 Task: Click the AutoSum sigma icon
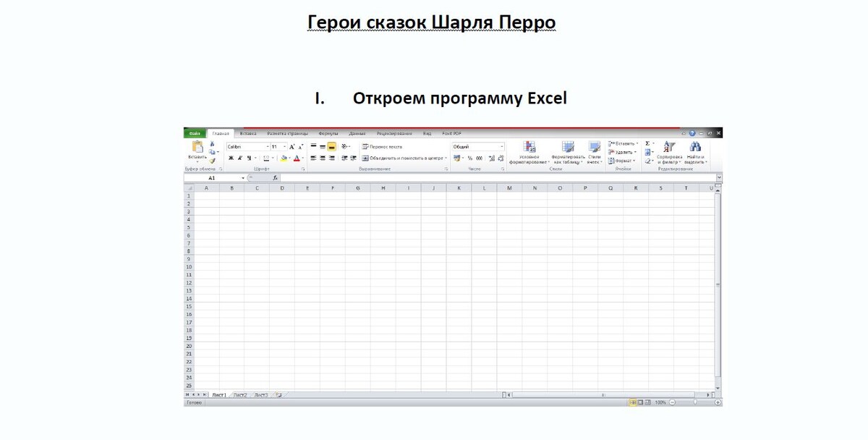647,143
